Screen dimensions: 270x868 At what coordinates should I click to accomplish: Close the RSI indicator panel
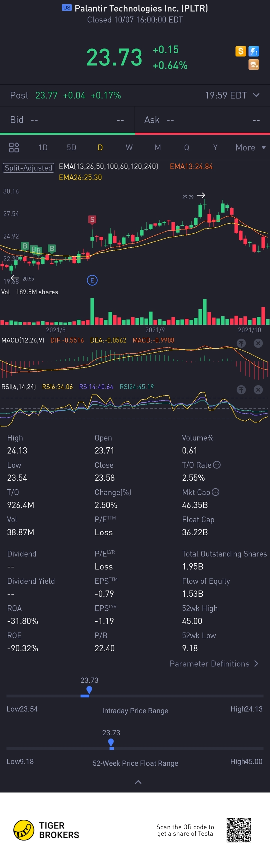(258, 390)
